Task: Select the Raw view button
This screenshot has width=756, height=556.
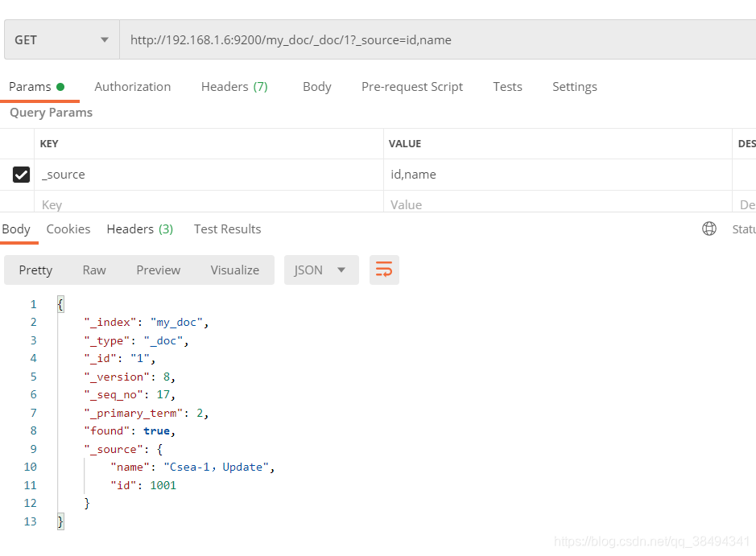Action: click(94, 270)
